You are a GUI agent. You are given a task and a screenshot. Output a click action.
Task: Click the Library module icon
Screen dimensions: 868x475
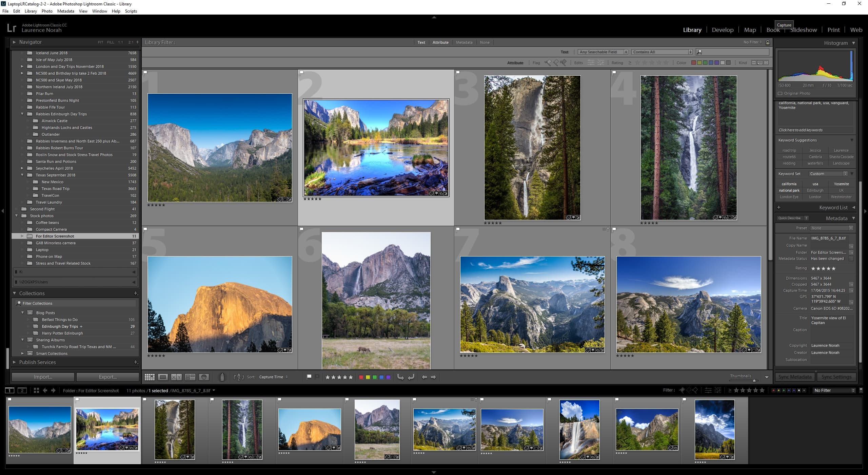pos(692,30)
